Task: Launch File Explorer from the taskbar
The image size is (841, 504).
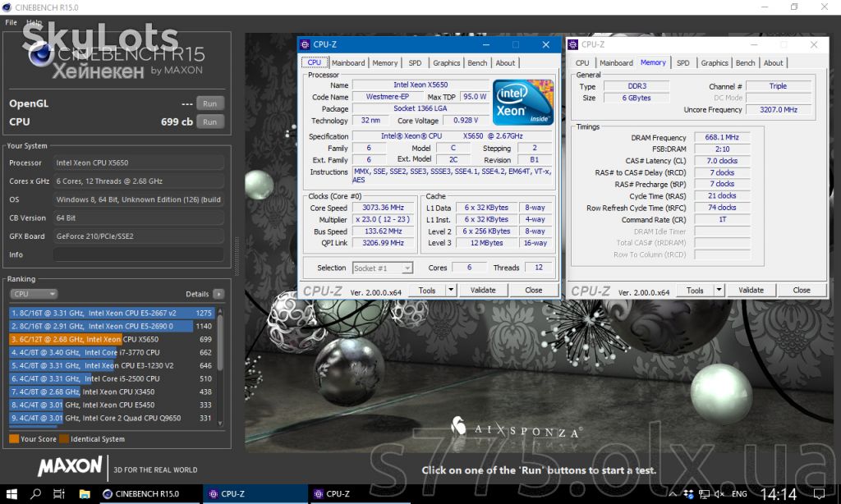Action: pos(85,494)
